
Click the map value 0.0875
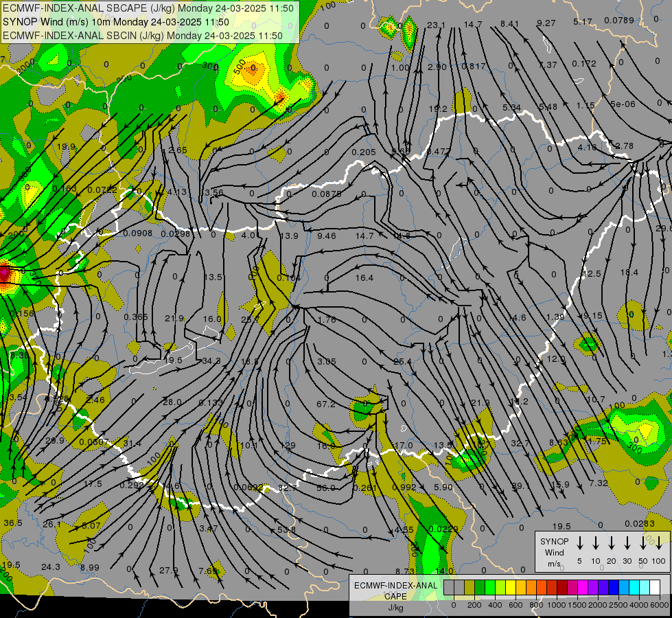tap(327, 194)
